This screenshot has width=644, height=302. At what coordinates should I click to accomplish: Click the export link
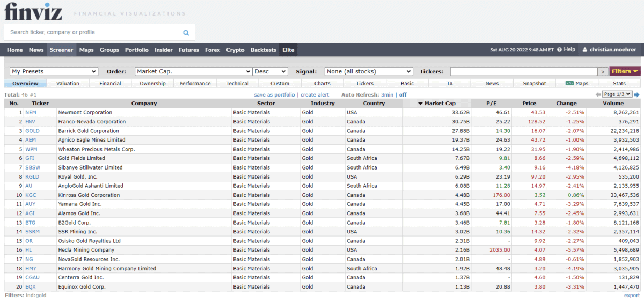tap(632, 295)
